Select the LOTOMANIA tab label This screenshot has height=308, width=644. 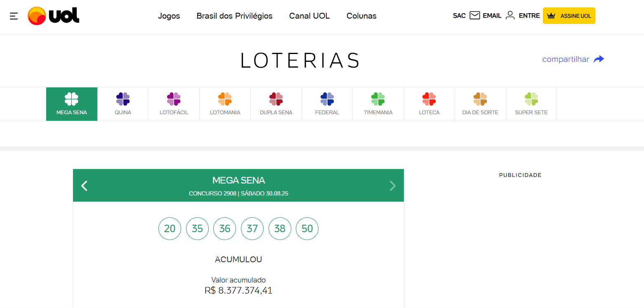pyautogui.click(x=225, y=113)
